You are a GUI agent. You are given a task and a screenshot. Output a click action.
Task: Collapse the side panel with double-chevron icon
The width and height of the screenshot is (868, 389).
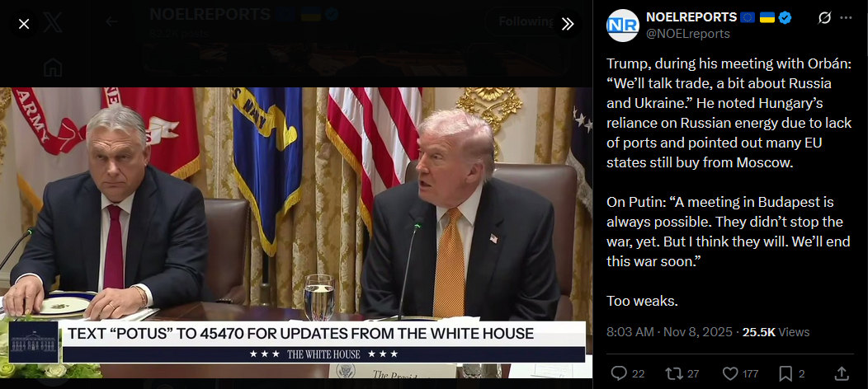[568, 24]
